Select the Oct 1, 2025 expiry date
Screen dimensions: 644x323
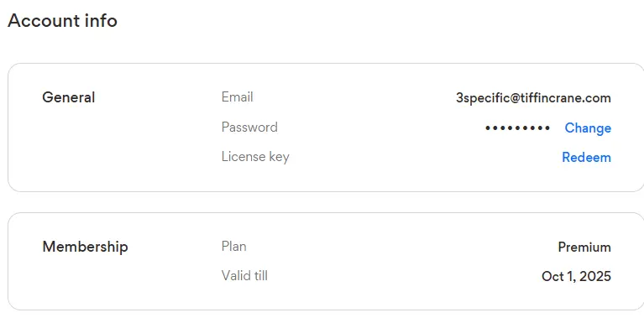pyautogui.click(x=576, y=277)
